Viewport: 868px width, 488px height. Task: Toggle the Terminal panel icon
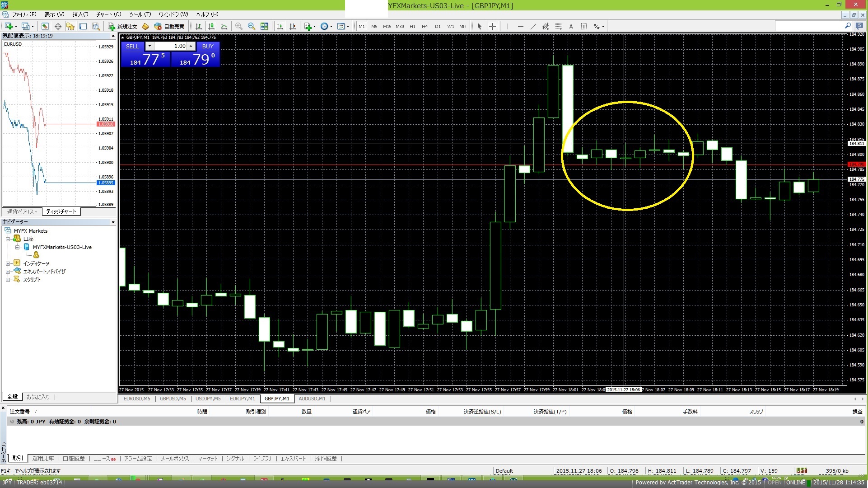click(83, 26)
